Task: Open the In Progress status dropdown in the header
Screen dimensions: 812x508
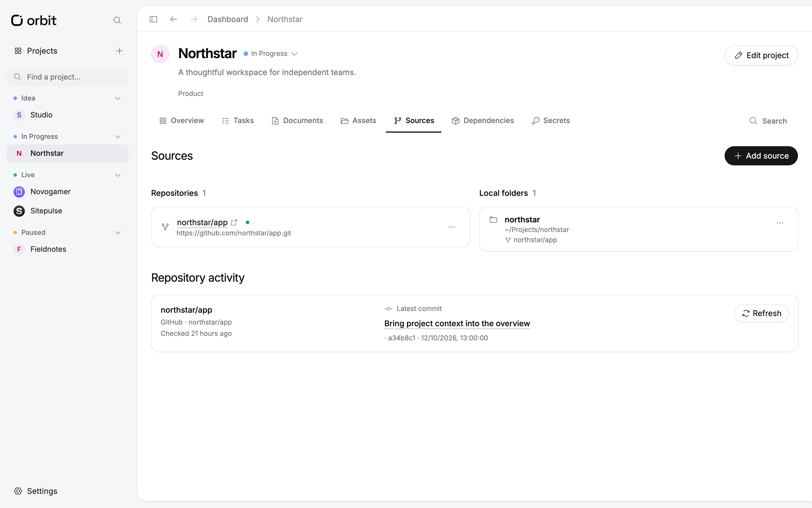Action: point(270,54)
